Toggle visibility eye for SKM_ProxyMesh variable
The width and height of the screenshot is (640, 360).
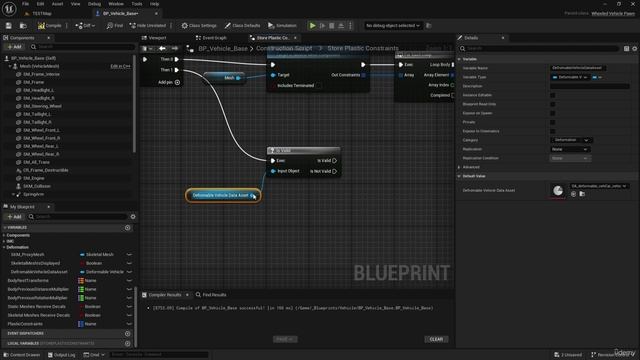click(x=129, y=255)
